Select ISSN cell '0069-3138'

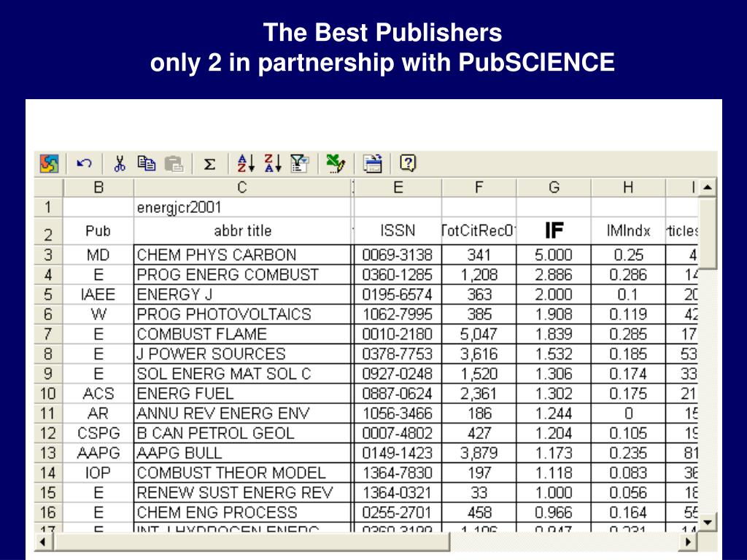398,254
